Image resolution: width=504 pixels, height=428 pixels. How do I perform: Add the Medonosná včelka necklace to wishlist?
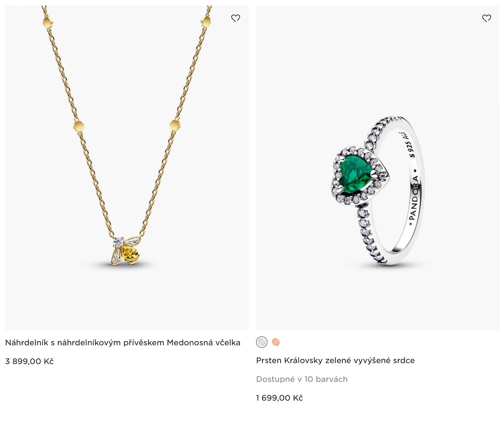click(x=235, y=18)
